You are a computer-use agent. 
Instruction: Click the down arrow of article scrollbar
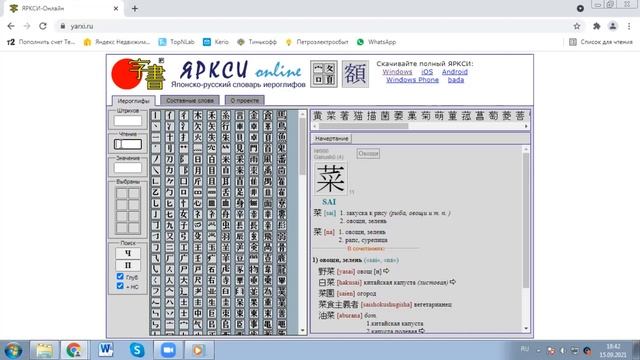click(x=526, y=328)
